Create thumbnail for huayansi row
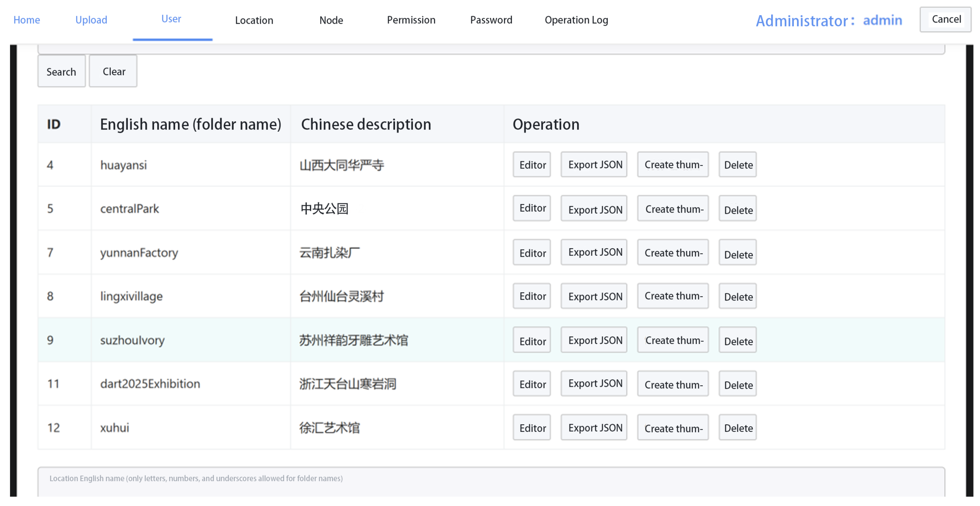 [x=673, y=165]
